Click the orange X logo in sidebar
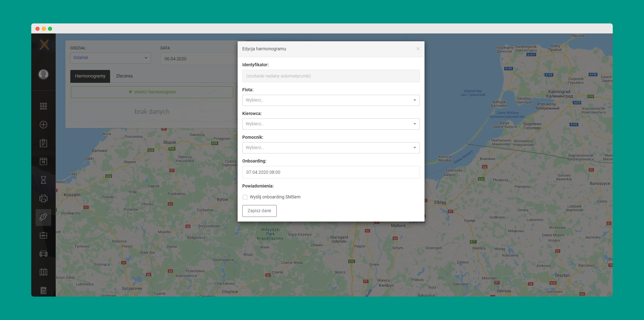This screenshot has height=320, width=644. point(44,45)
